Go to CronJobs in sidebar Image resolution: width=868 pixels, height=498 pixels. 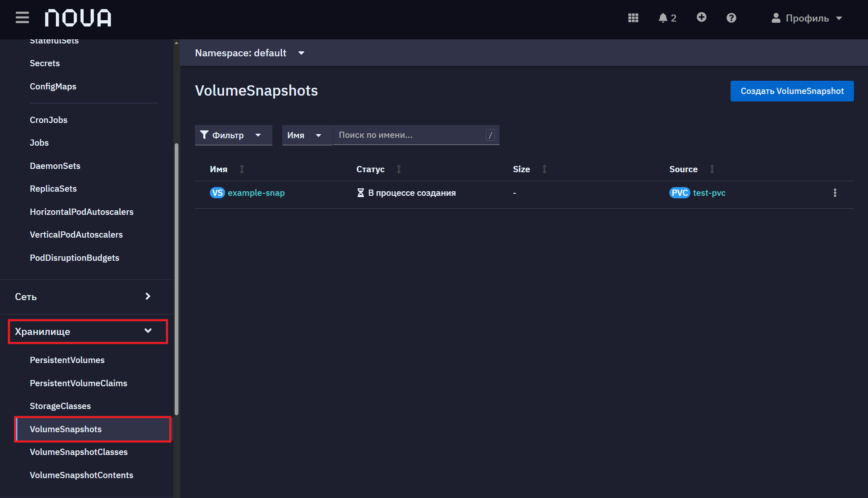click(48, 120)
